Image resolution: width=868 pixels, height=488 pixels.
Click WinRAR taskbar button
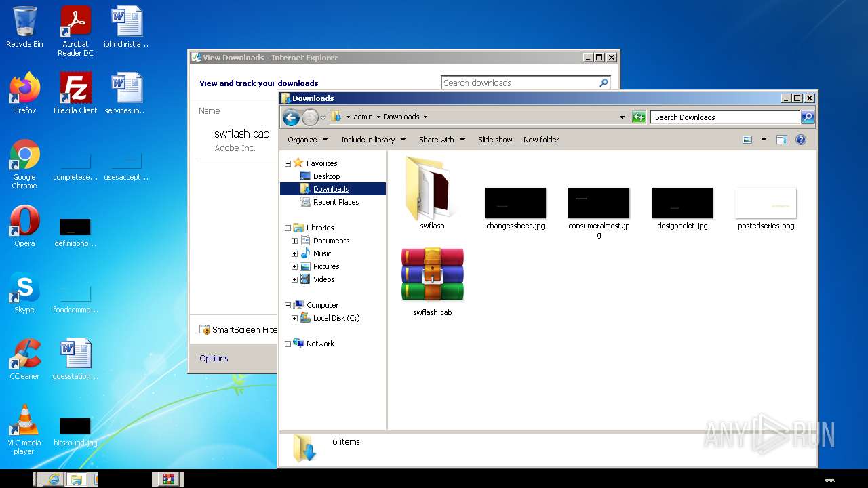click(x=168, y=479)
